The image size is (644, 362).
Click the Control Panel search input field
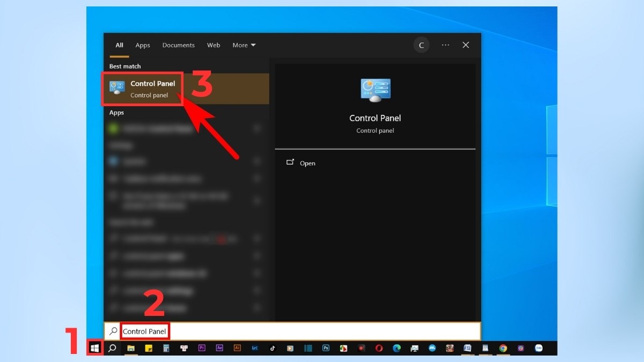pyautogui.click(x=292, y=331)
